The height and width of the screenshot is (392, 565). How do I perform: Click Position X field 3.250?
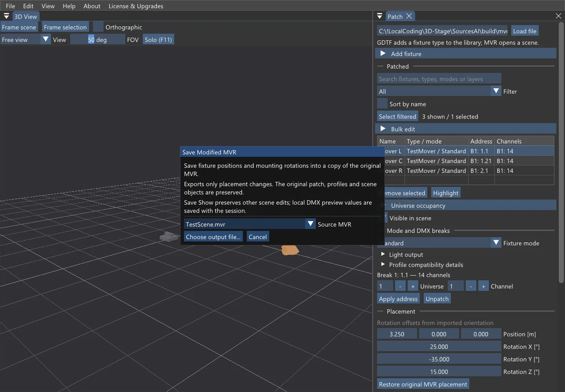397,334
